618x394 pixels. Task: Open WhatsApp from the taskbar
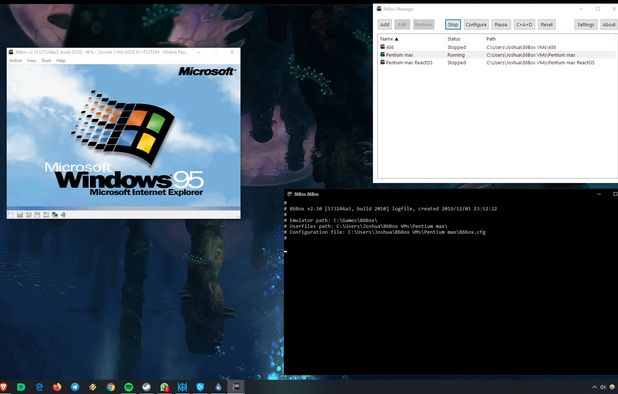[x=164, y=387]
